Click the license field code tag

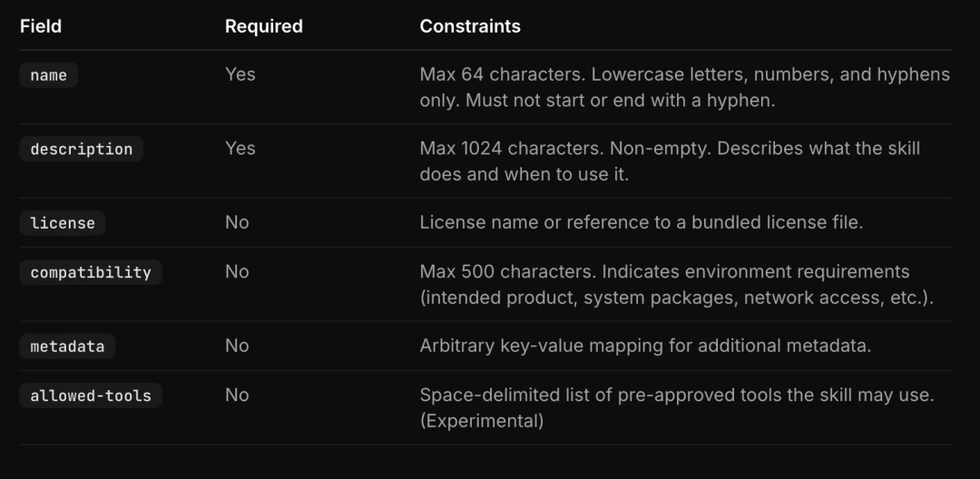pos(63,223)
